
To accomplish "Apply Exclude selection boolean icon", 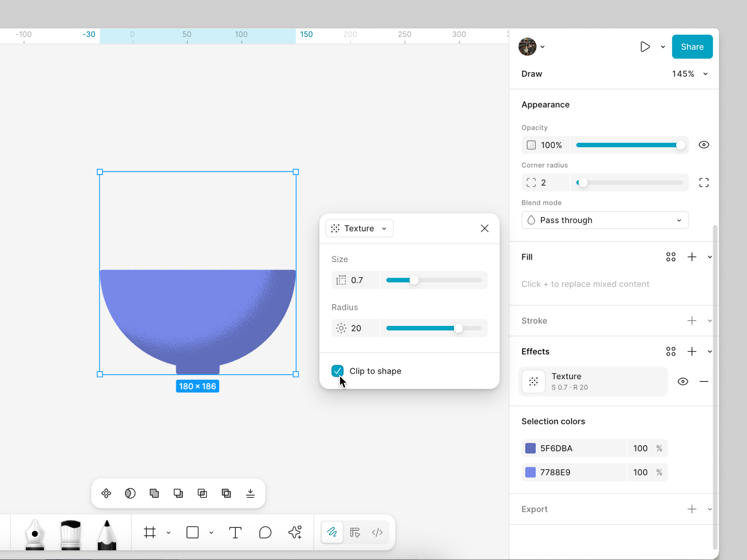I will [226, 493].
